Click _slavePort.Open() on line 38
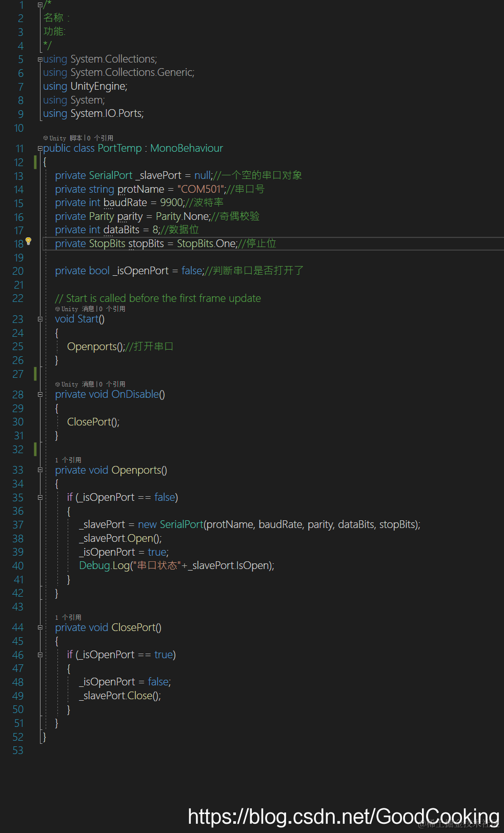504x833 pixels. coord(120,538)
